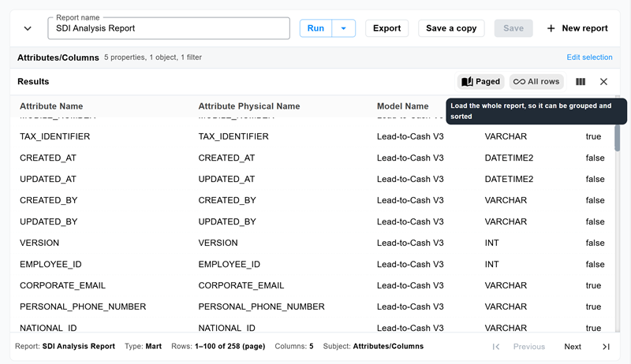The height and width of the screenshot is (364, 631).
Task: Select the CREATED_BY attribute name cell
Action: [49, 200]
